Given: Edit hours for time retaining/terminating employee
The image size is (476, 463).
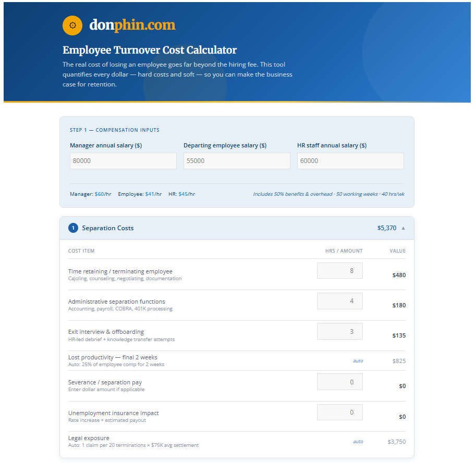Looking at the screenshot, I should click(x=339, y=271).
